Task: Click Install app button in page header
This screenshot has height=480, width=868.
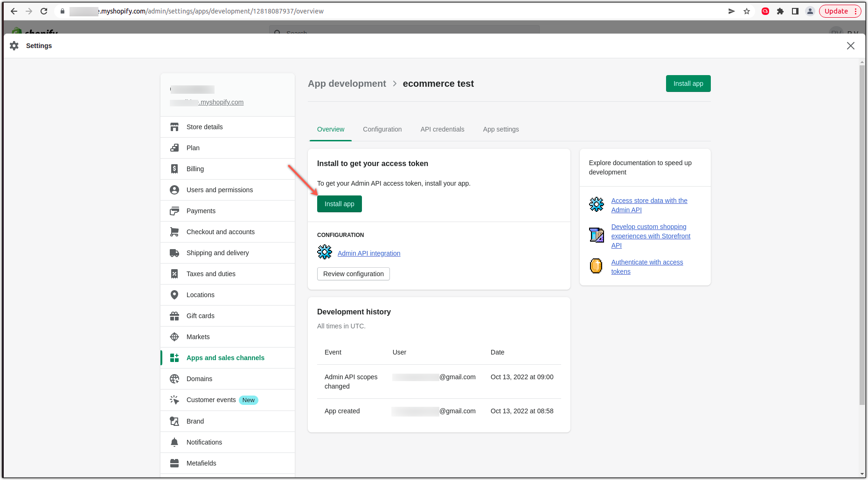Action: pos(688,83)
